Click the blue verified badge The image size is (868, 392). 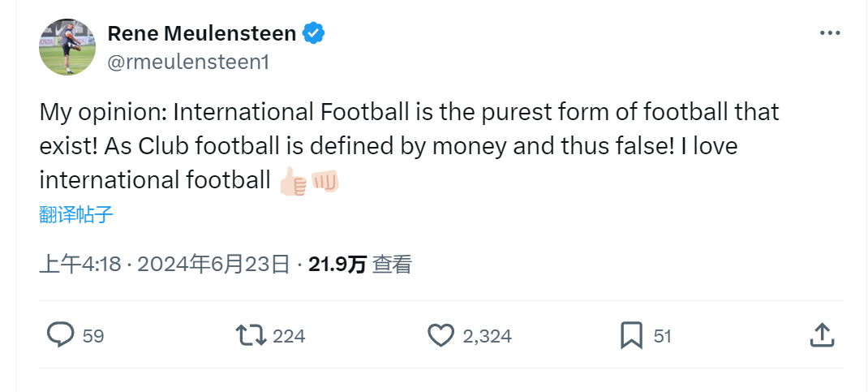[314, 33]
